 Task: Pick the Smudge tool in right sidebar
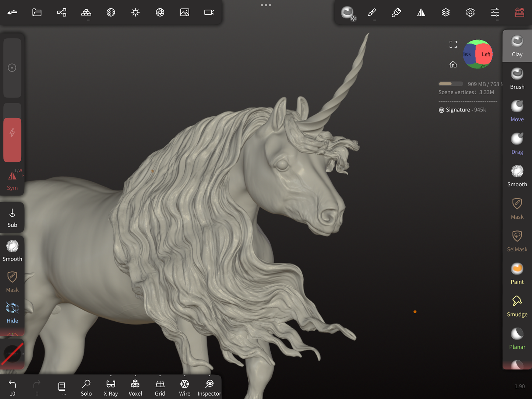[x=517, y=306]
